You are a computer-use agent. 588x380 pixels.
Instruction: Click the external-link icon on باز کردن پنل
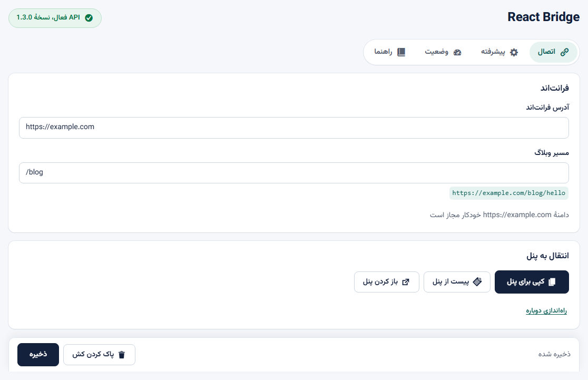(x=406, y=282)
